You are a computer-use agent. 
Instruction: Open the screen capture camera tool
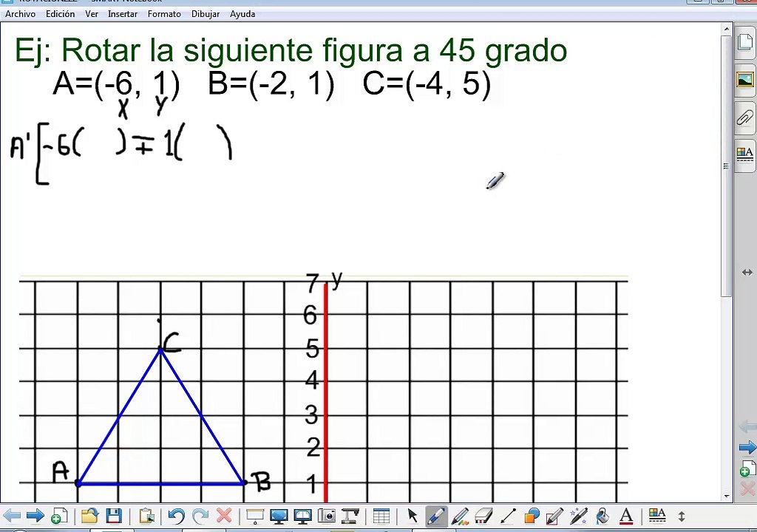point(327,516)
